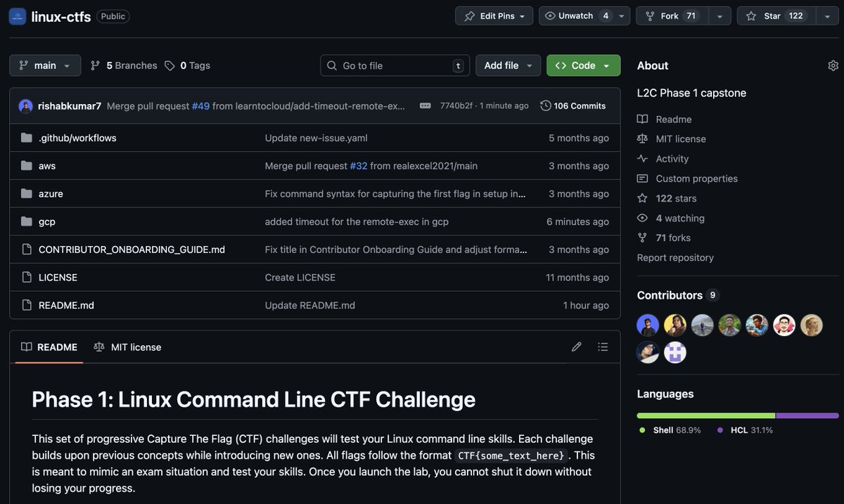The height and width of the screenshot is (504, 844).
Task: Open the Star lists dropdown arrow
Action: coord(827,16)
